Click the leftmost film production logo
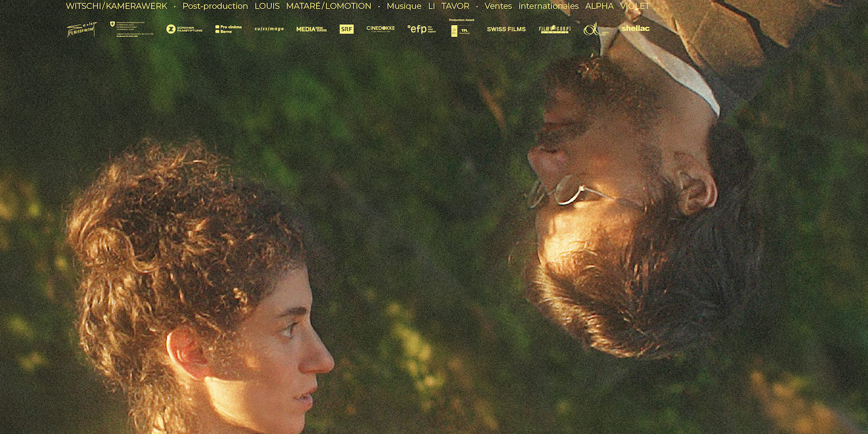Image resolution: width=868 pixels, height=434 pixels. click(x=82, y=30)
